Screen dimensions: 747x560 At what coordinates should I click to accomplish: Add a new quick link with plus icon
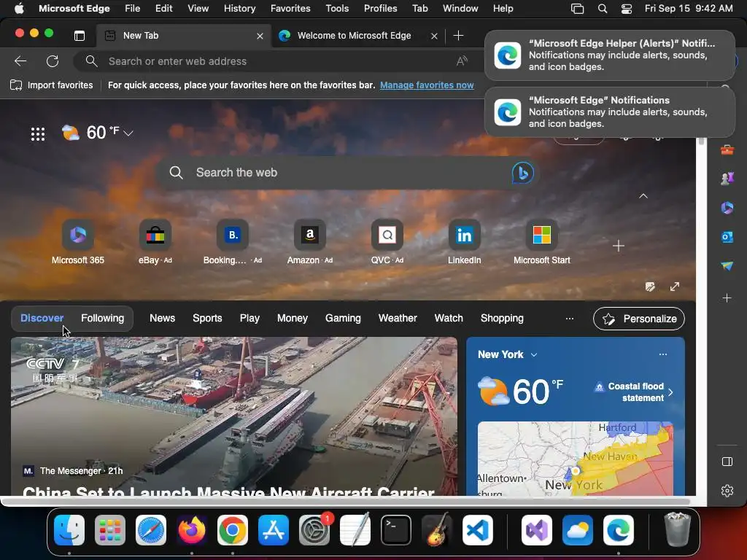coord(619,246)
